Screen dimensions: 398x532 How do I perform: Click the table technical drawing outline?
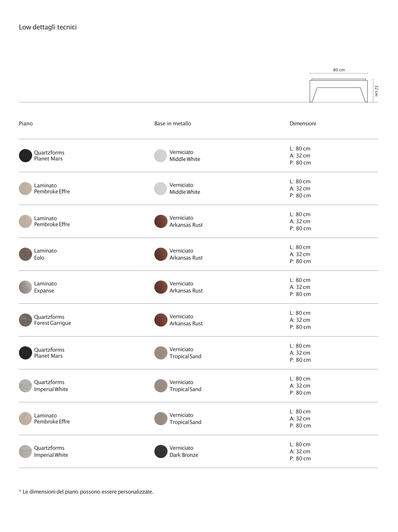[338, 91]
